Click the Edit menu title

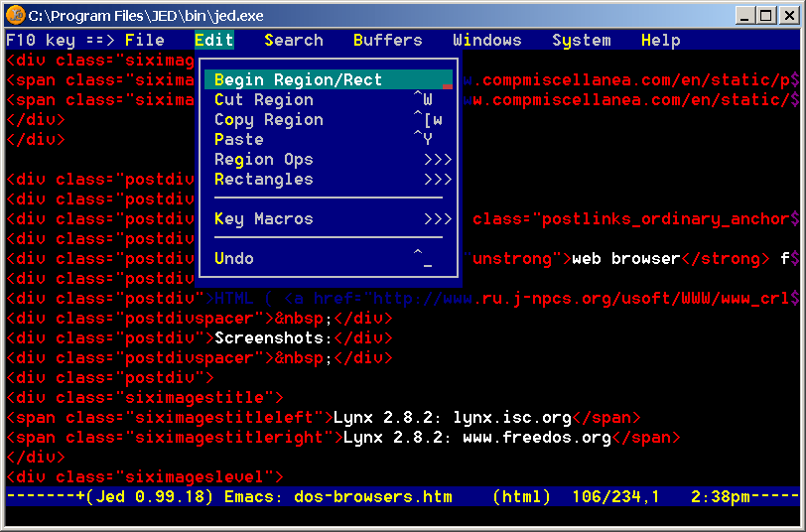pos(214,41)
